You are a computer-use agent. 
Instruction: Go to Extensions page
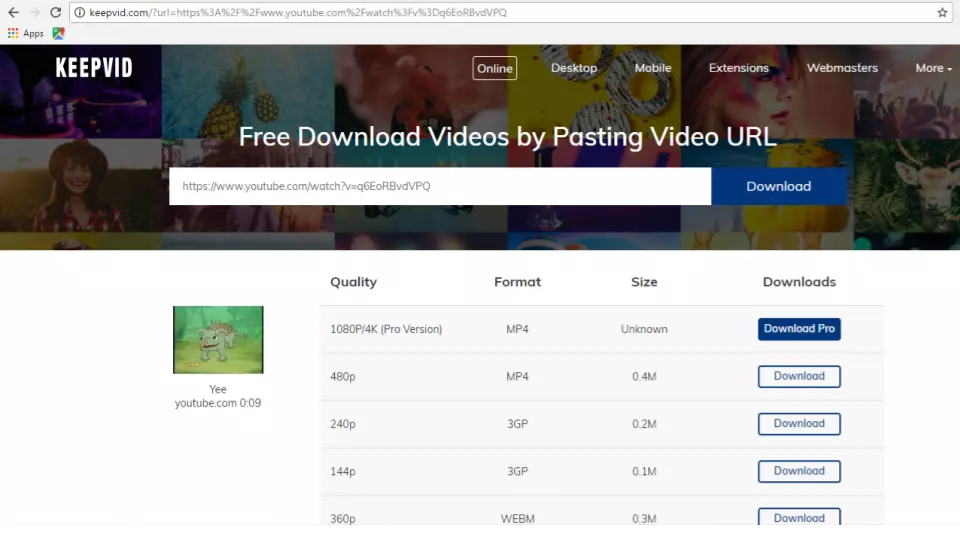738,68
